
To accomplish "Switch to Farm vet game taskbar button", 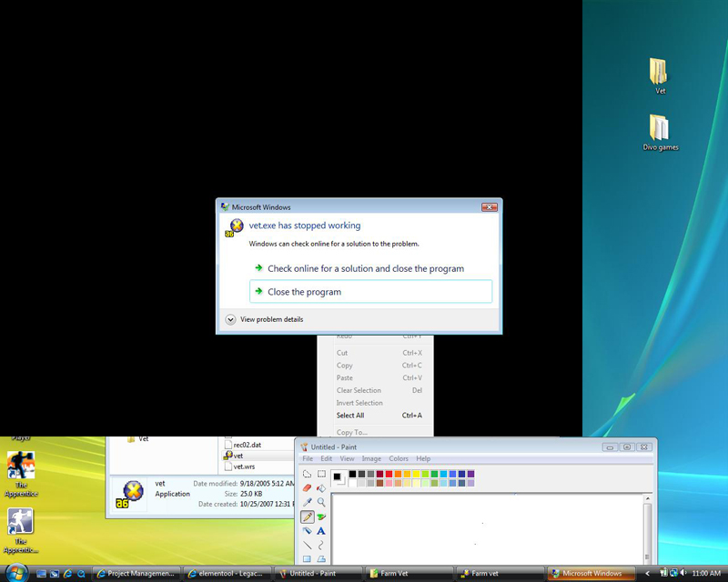I will (x=500, y=574).
